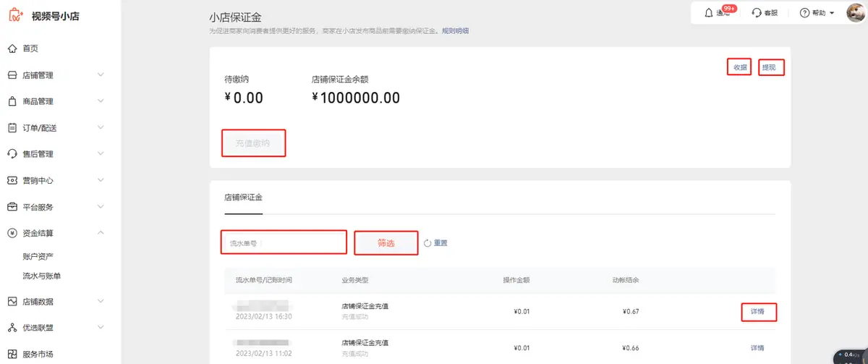This screenshot has width=868, height=364.
Task: Open 服务市场 from the sidebar
Action: click(x=38, y=355)
